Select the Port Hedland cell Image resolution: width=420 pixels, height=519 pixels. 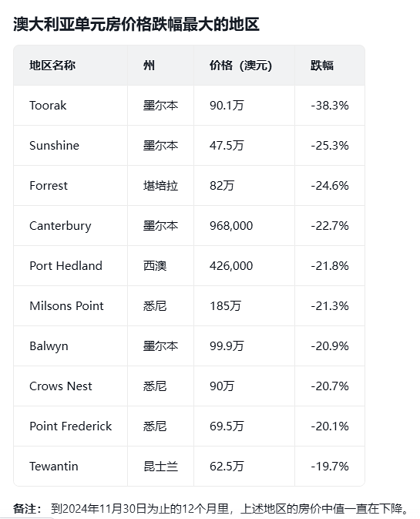[x=66, y=266]
